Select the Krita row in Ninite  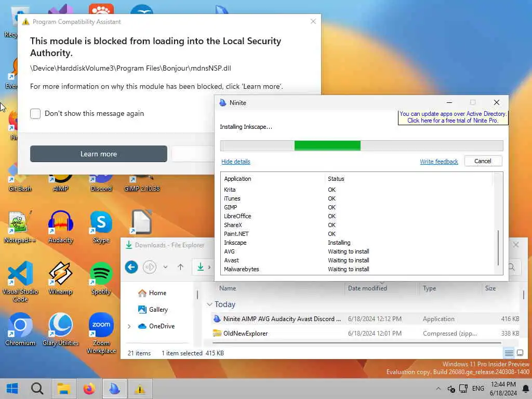coord(357,190)
